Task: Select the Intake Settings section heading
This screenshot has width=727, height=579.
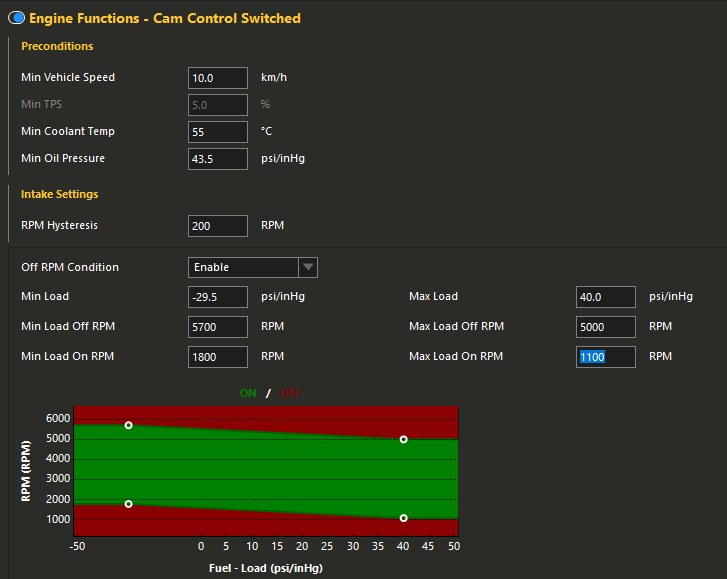Action: [59, 194]
